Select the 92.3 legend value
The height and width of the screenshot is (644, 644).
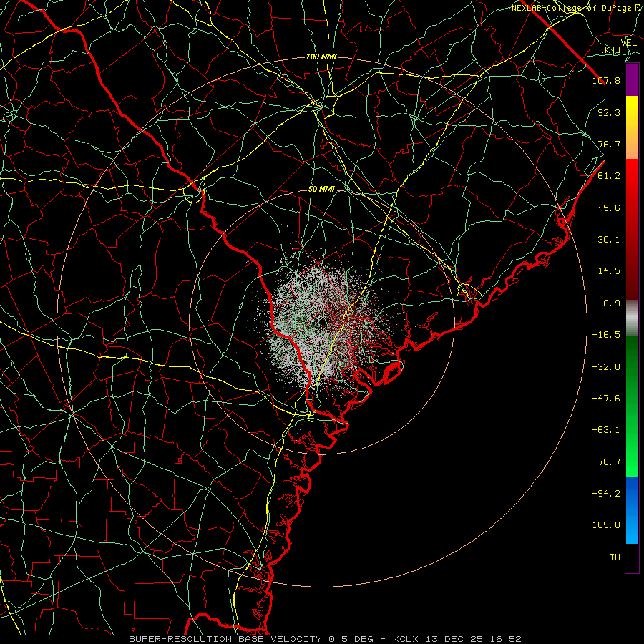[609, 112]
